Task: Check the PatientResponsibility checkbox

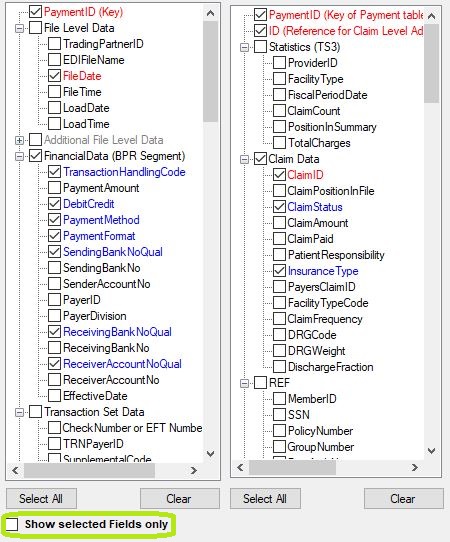Action: click(x=279, y=255)
